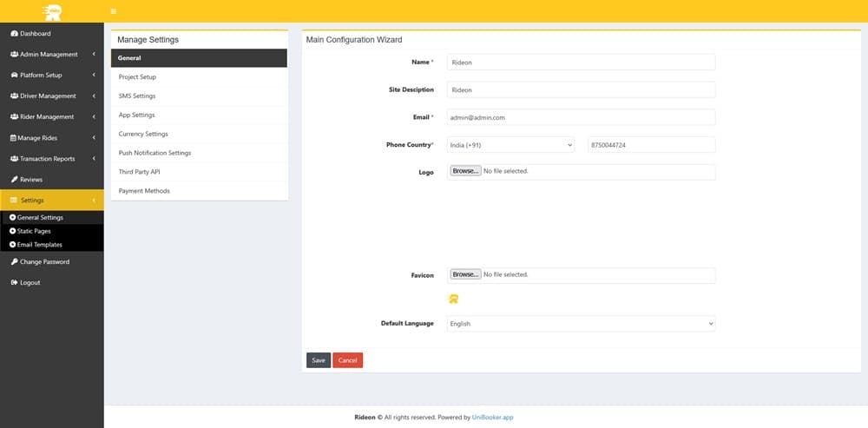
Task: Open the Payment Methods settings tab
Action: 144,191
